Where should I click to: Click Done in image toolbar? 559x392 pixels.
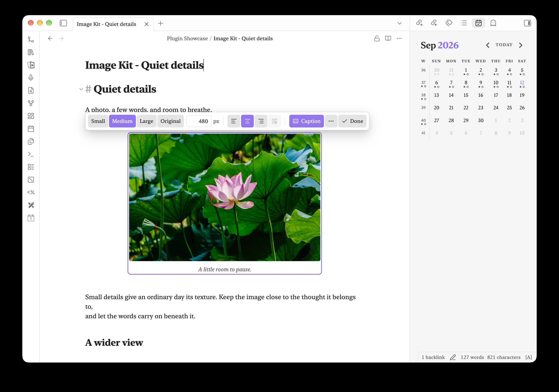click(352, 121)
